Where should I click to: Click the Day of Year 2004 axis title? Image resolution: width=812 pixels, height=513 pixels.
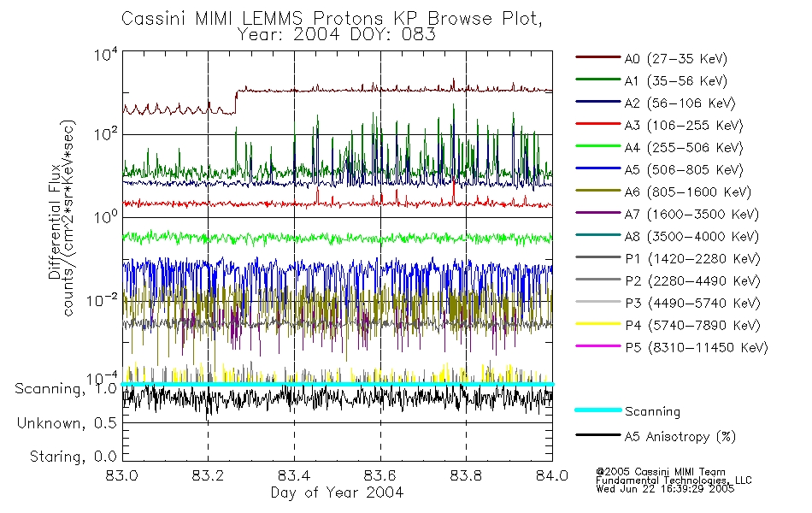tap(337, 492)
